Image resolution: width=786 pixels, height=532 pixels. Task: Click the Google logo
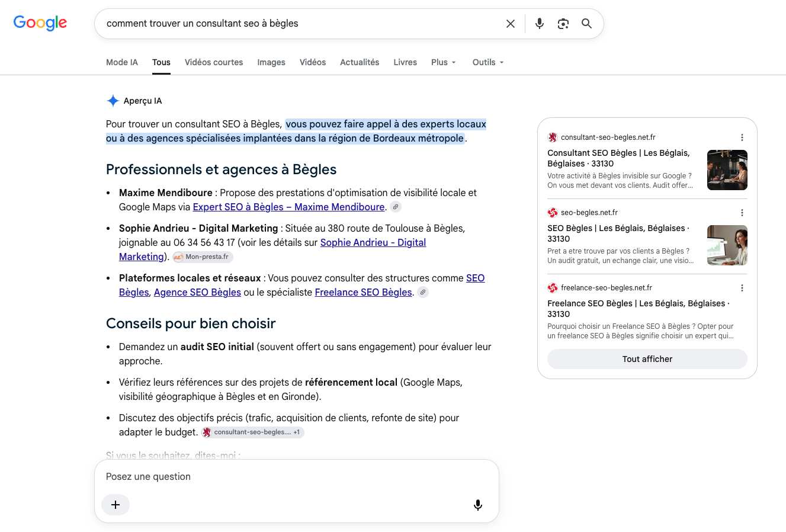pos(40,23)
